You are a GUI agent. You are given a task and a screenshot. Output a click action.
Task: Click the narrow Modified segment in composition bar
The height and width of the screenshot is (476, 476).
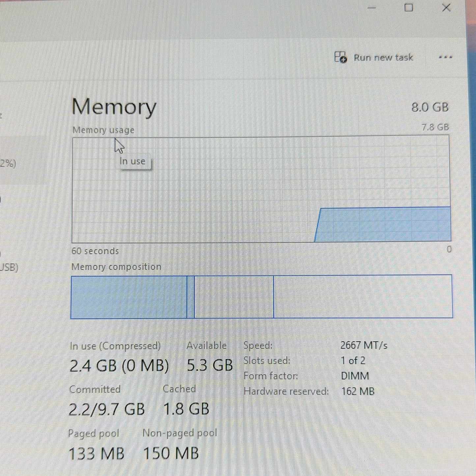pos(191,297)
